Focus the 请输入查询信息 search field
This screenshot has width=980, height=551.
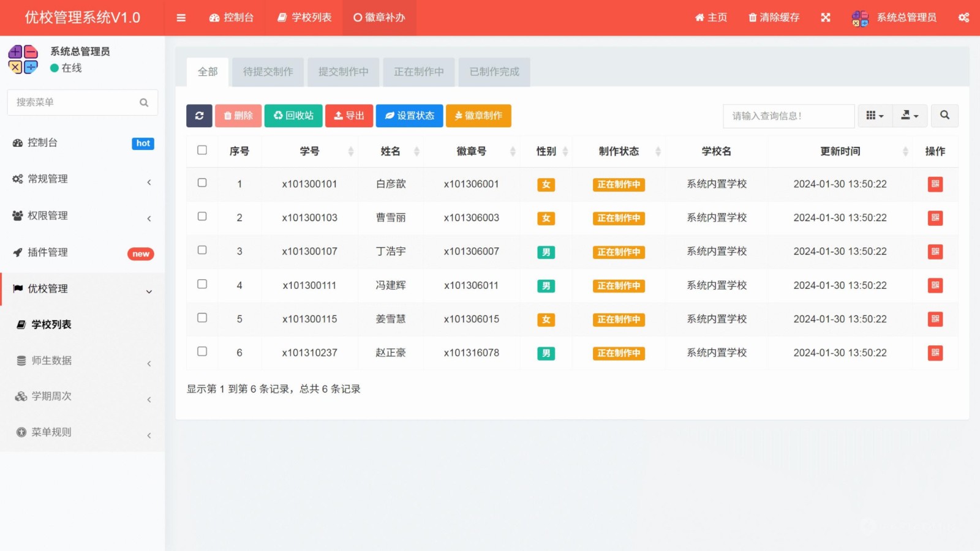click(x=789, y=116)
